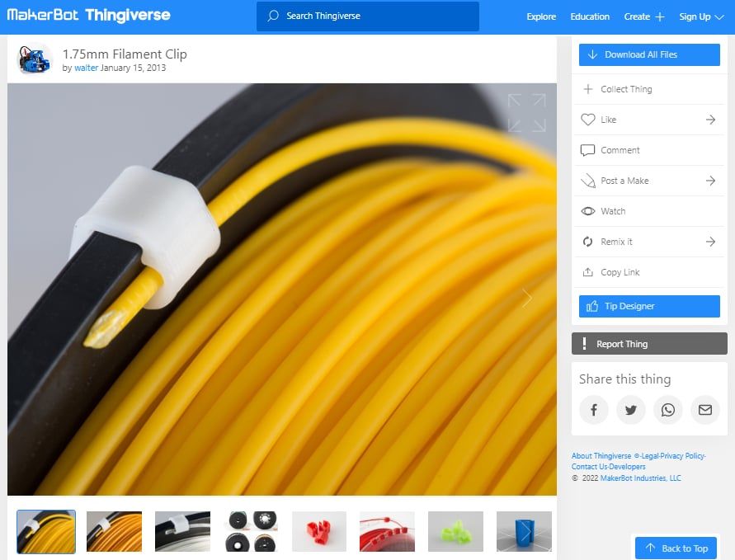Open designer walter's profile link
The image size is (735, 560).
pos(87,68)
